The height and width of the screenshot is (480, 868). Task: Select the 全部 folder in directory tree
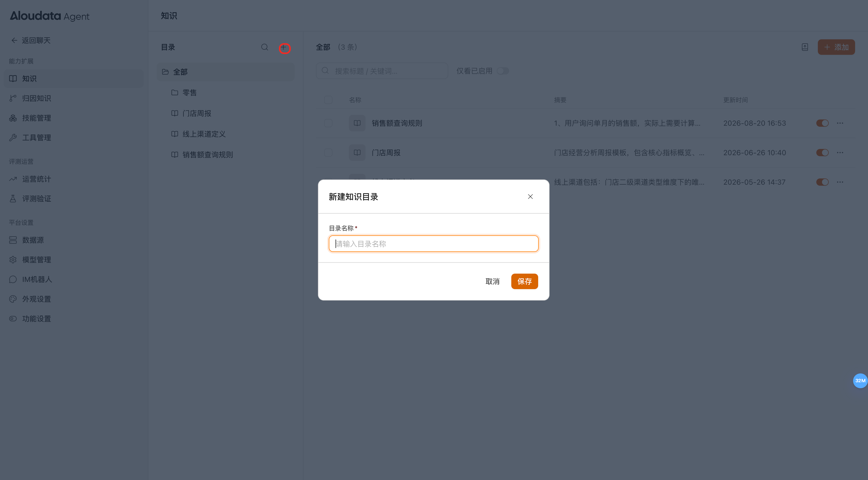click(x=225, y=72)
